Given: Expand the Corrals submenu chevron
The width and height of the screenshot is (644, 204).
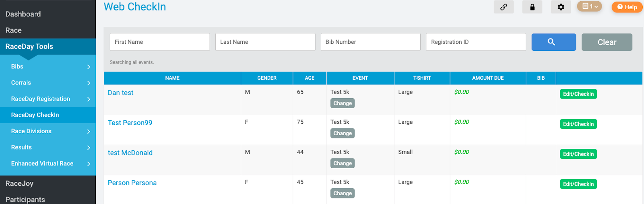Looking at the screenshot, I should 89,83.
